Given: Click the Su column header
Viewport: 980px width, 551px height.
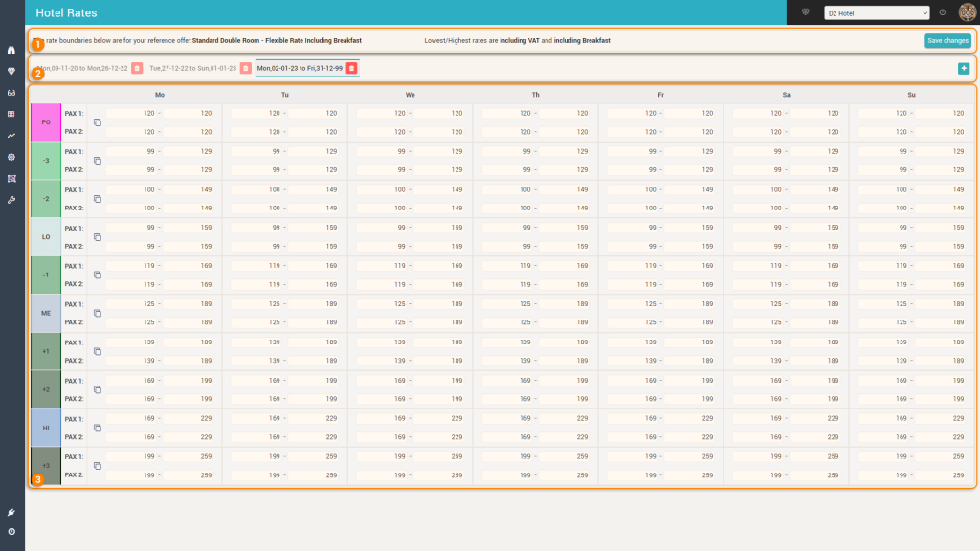Looking at the screenshot, I should 911,95.
